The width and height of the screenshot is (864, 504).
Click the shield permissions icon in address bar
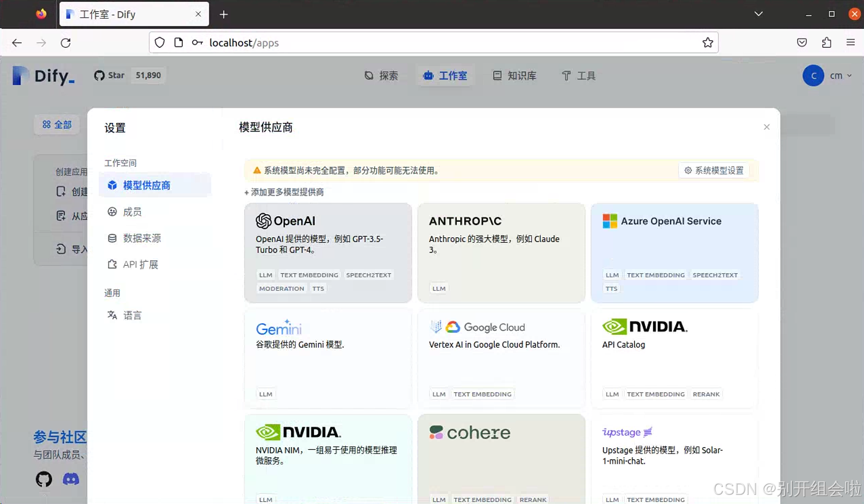159,42
